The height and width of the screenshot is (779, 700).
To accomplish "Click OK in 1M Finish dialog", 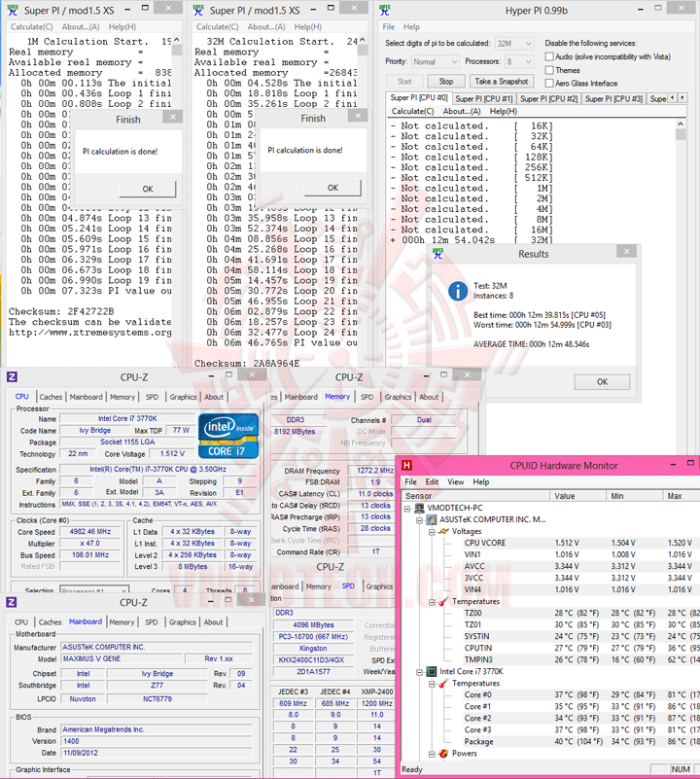I will click(x=148, y=189).
